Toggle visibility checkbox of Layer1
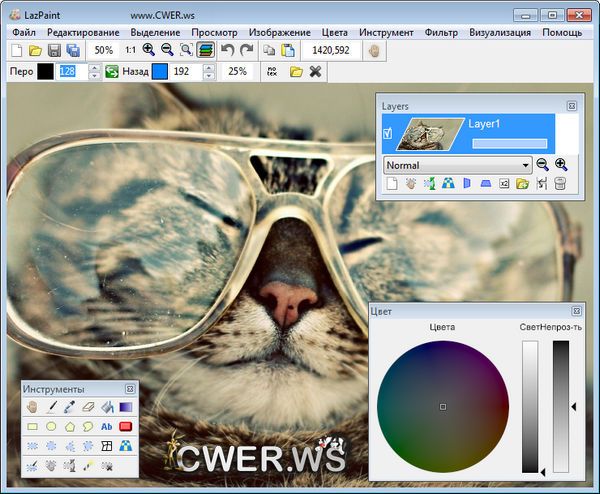The width and height of the screenshot is (600, 494). click(388, 133)
